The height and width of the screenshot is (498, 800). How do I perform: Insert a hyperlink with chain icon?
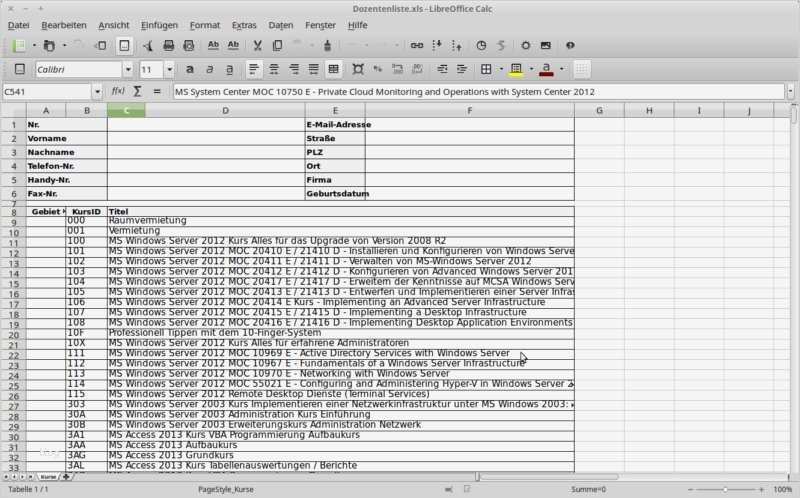417,46
